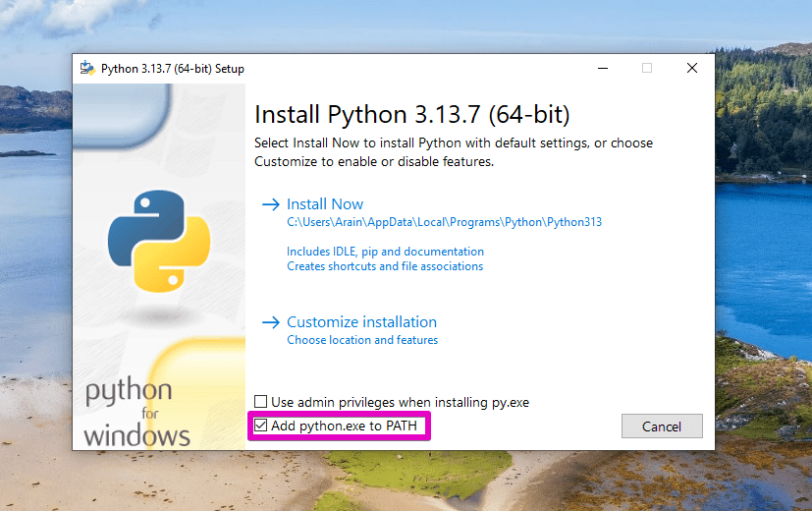812x511 pixels.
Task: Enable admin privileges for py.exe checkbox
Action: point(260,402)
